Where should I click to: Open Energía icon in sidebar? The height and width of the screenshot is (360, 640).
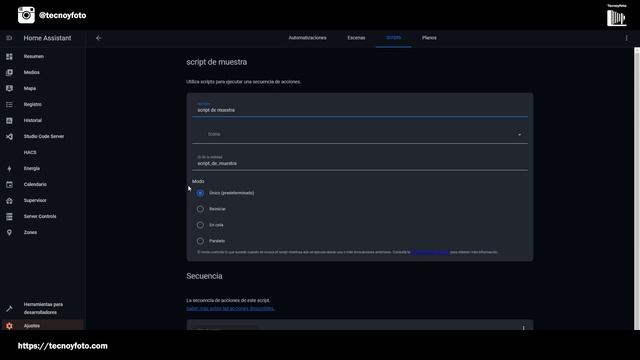9,169
